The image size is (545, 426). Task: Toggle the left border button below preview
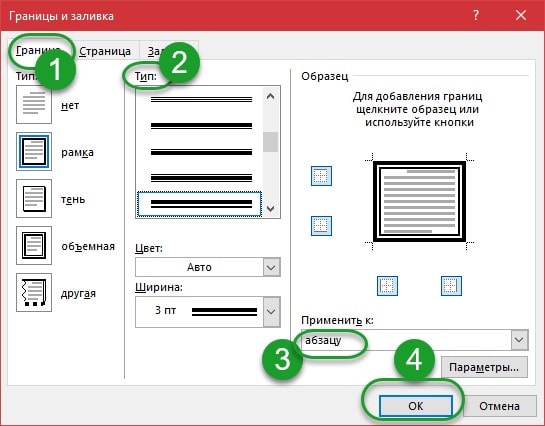click(387, 286)
